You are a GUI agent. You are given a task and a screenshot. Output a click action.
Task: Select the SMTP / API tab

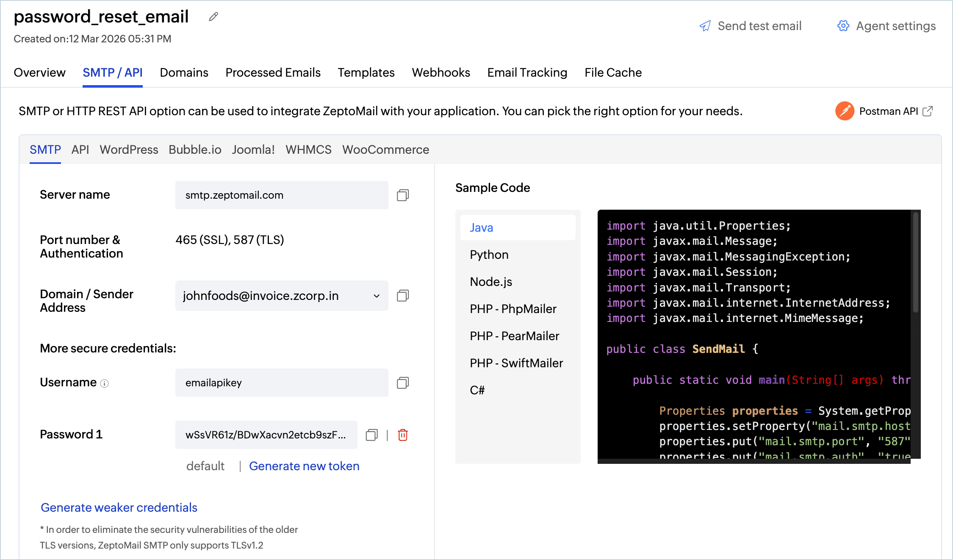(113, 72)
